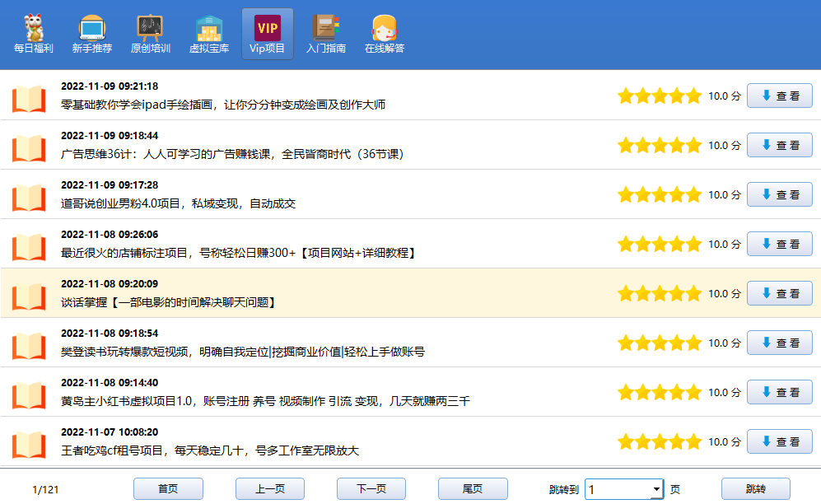Click 查看 for 王者吃鸡cf租号 row
The height and width of the screenshot is (504, 821).
pos(780,441)
